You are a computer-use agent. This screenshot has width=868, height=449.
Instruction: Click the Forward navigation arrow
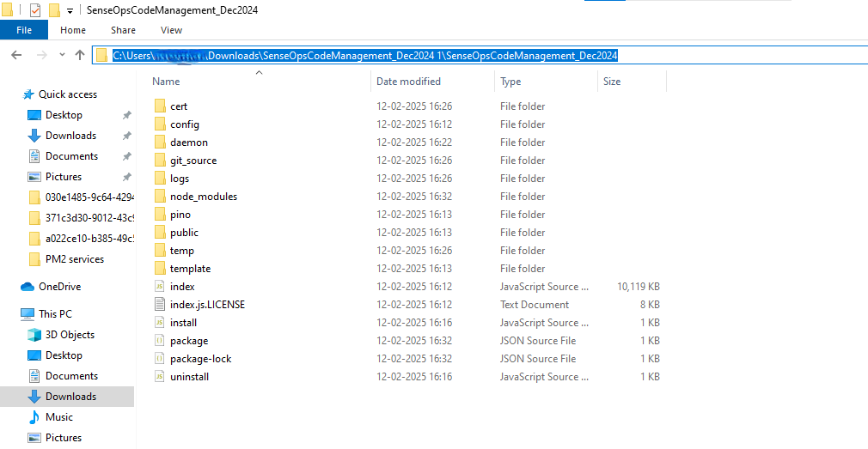[41, 55]
